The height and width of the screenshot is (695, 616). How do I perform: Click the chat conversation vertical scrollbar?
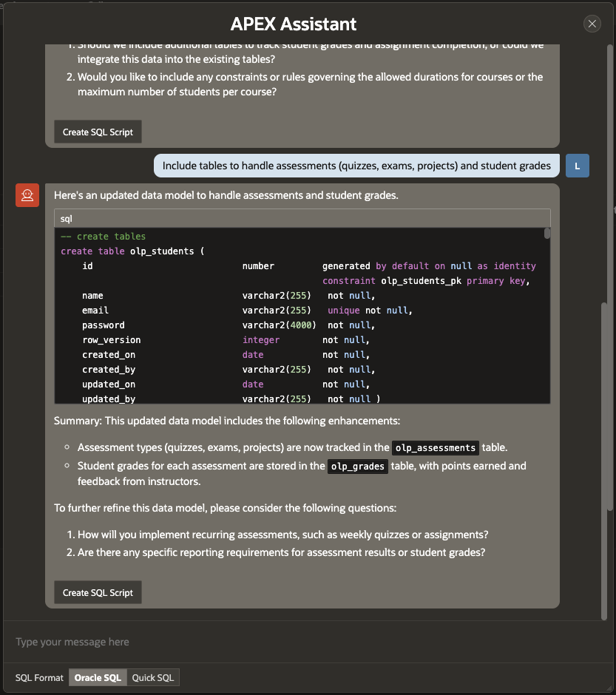(609, 407)
